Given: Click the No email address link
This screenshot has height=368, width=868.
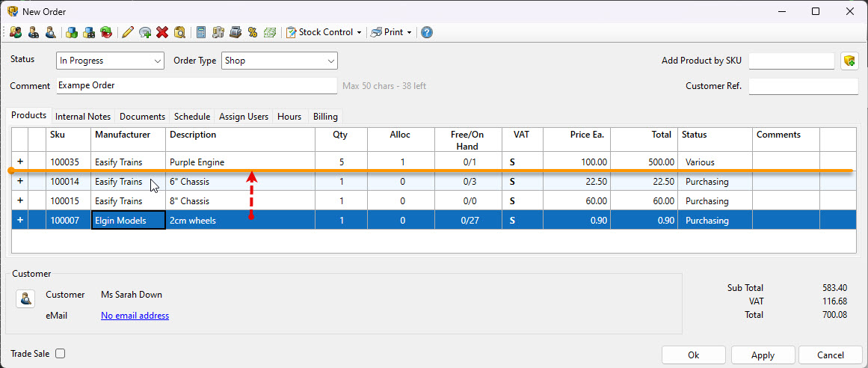Looking at the screenshot, I should coord(135,316).
